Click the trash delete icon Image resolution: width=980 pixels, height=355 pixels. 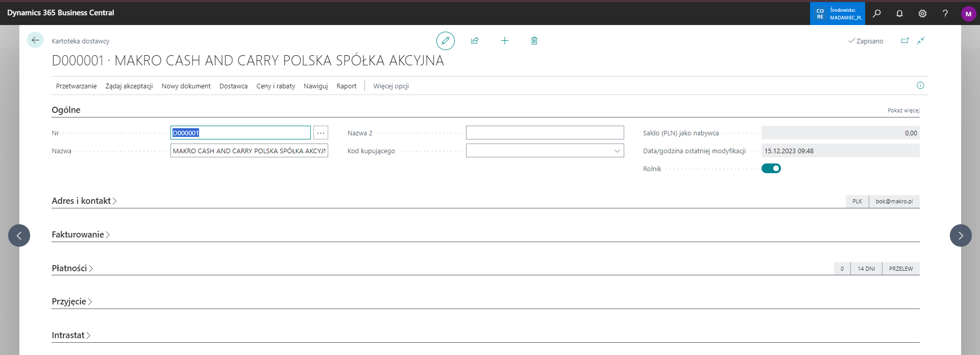pos(534,41)
